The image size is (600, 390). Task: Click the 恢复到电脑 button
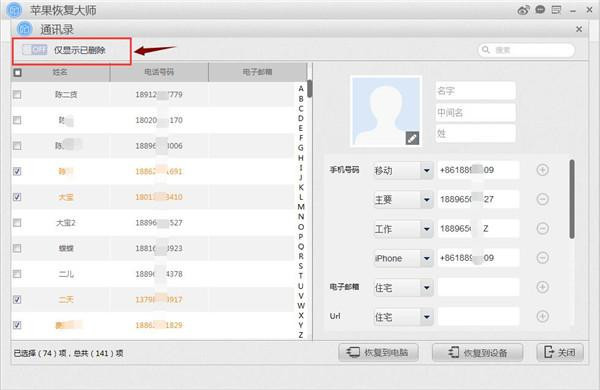(x=378, y=352)
